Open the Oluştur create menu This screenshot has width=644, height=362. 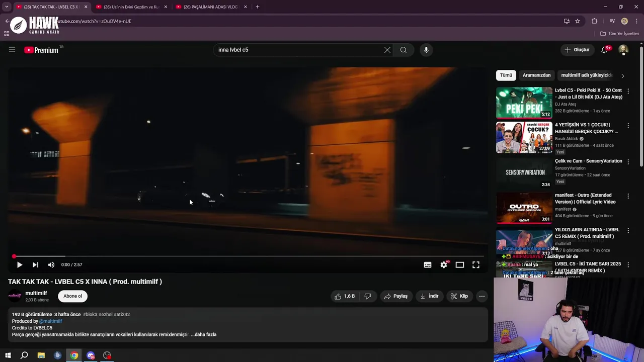577,50
